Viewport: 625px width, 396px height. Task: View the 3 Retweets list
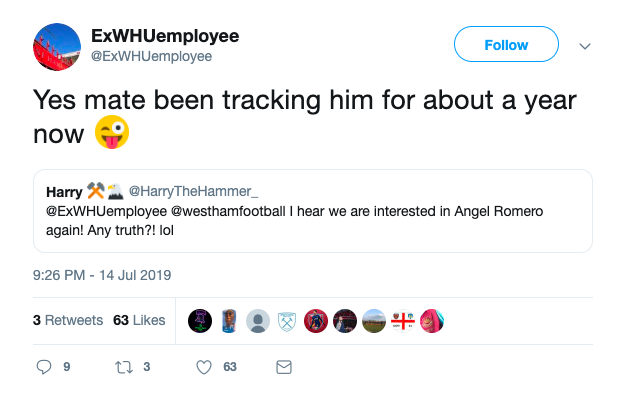[x=68, y=320]
